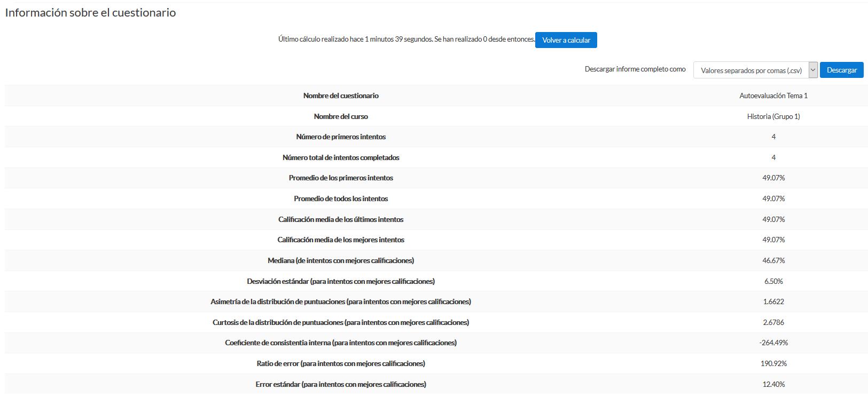Screen dimensions: 868x397
Task: Select the median value 46.67%
Action: (773, 260)
